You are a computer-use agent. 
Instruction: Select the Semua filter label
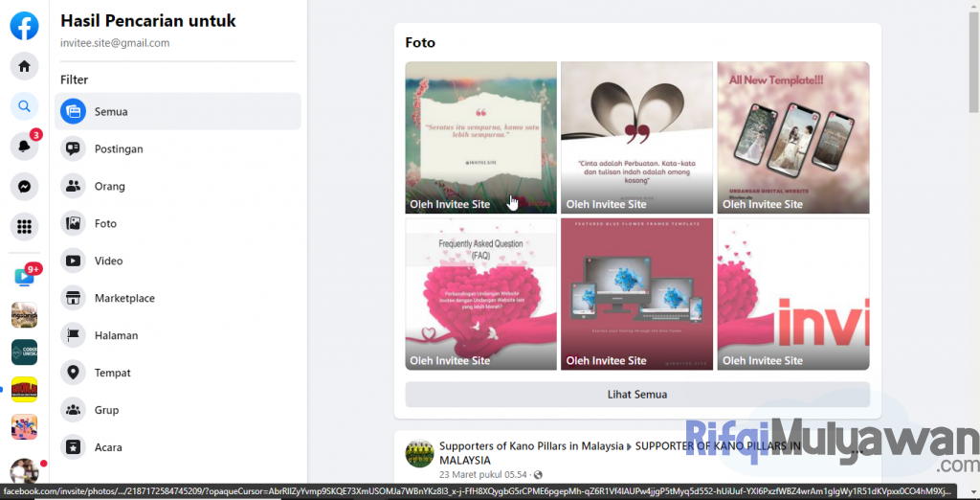[111, 112]
